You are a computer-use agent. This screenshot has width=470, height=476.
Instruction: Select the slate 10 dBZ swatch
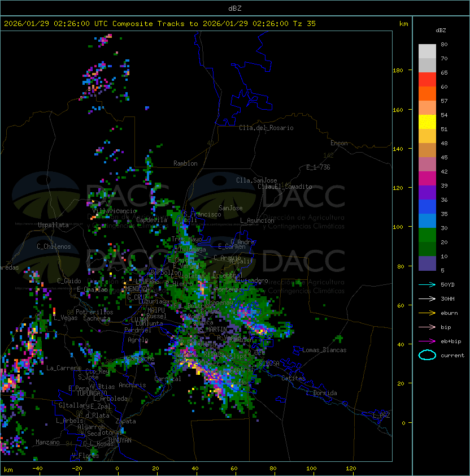(x=427, y=263)
